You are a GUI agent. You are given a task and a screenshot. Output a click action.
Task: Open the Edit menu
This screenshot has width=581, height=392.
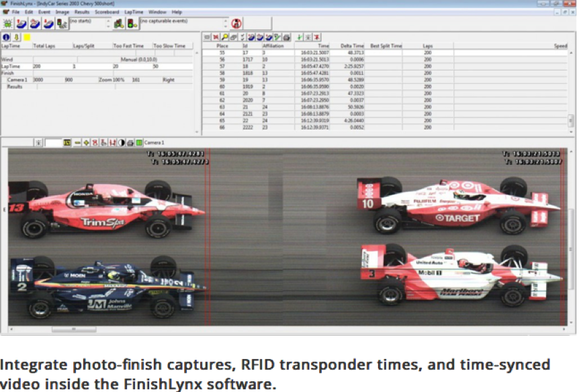pos(29,12)
